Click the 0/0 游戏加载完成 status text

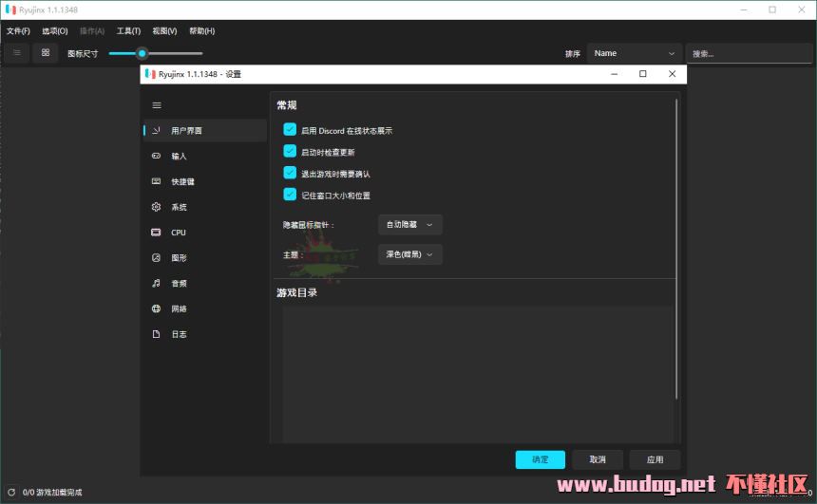coord(52,493)
